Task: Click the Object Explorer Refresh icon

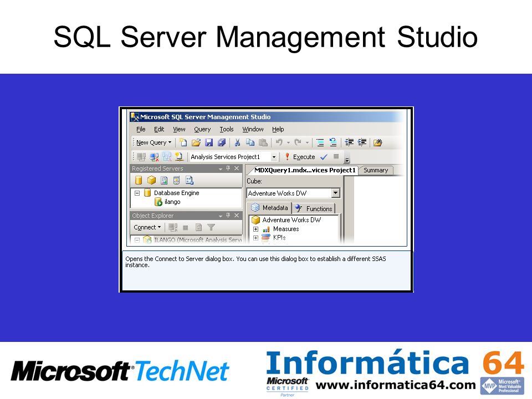Action: (x=199, y=227)
